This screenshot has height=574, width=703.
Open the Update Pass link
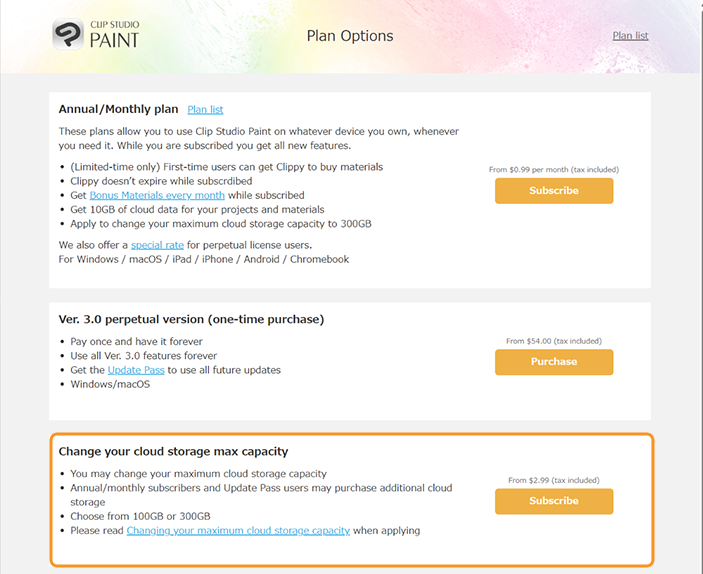136,370
